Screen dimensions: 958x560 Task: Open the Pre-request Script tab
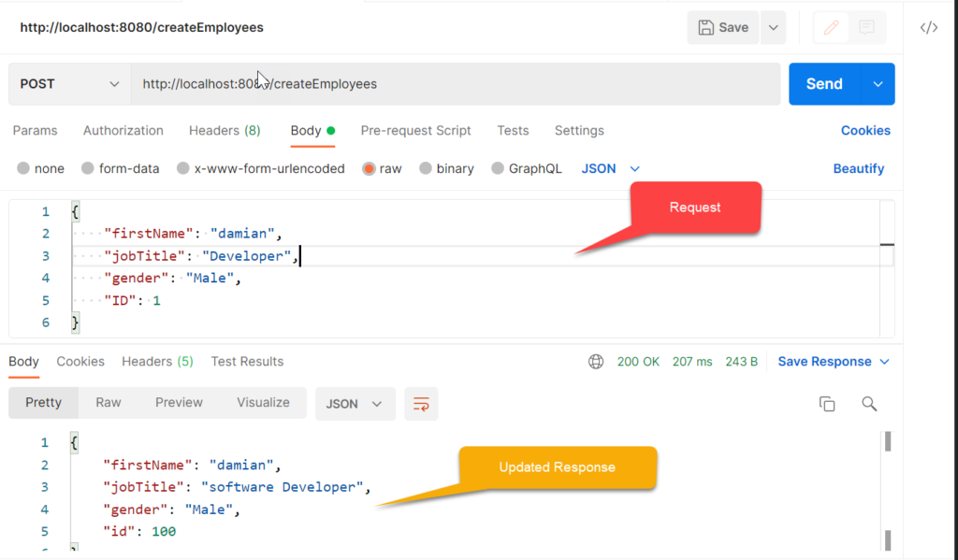pos(415,131)
